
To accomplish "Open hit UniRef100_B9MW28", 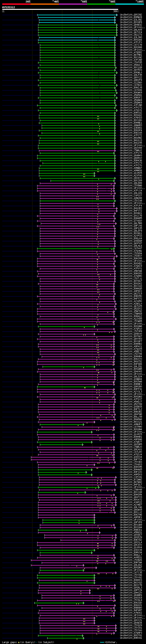I will click(131, 17).
